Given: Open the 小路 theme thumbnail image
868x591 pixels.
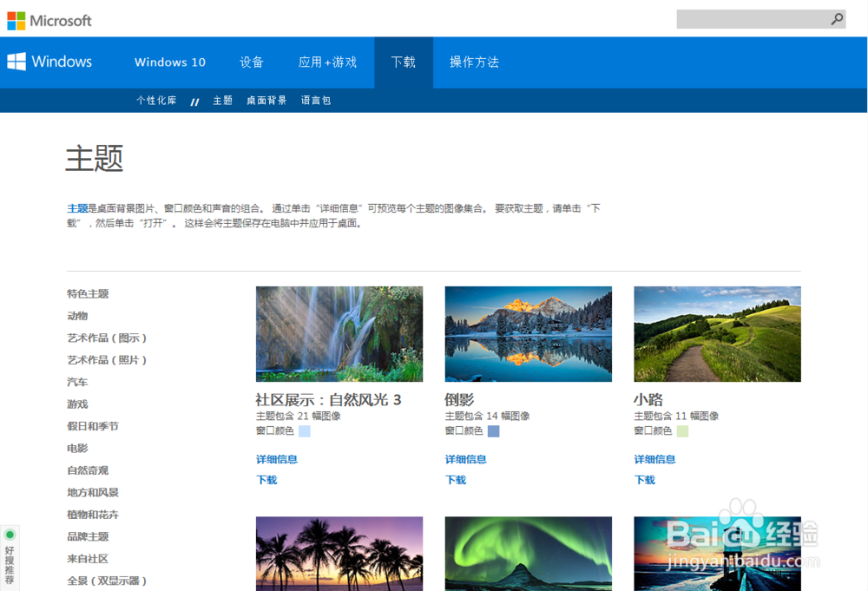Looking at the screenshot, I should (716, 334).
